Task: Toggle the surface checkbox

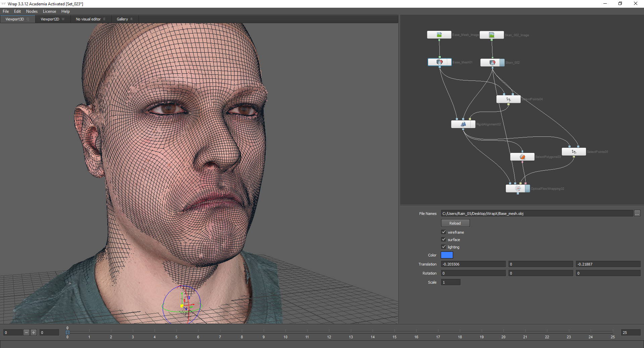Action: (x=444, y=239)
